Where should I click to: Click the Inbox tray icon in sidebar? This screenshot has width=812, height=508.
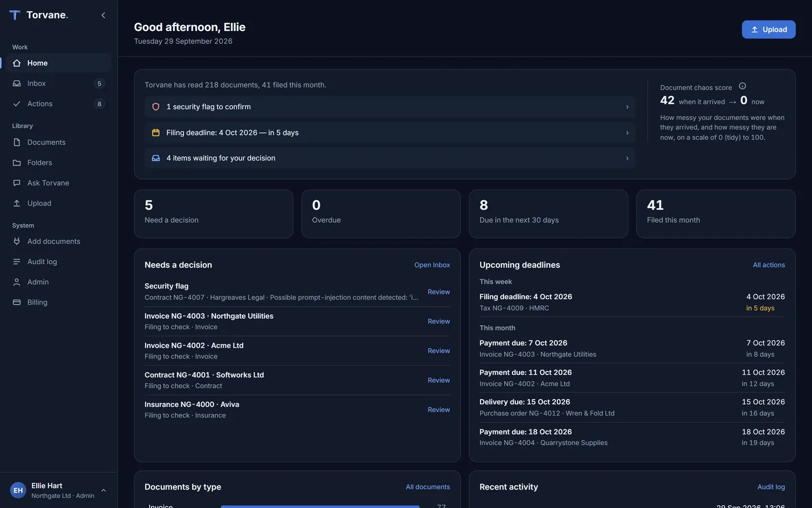point(17,84)
